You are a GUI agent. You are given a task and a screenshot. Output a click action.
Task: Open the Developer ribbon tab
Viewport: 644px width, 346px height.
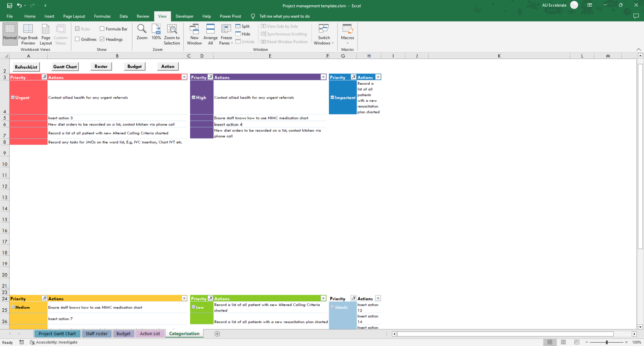(184, 16)
